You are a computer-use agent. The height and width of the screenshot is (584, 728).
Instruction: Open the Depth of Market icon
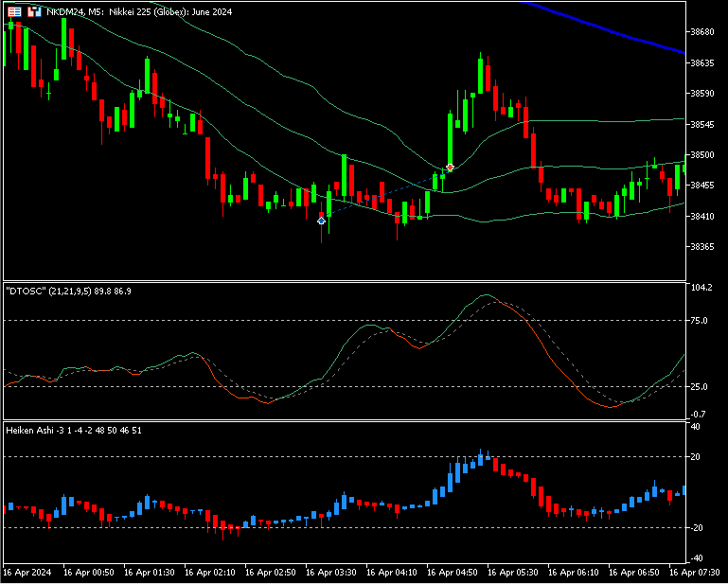click(14, 12)
